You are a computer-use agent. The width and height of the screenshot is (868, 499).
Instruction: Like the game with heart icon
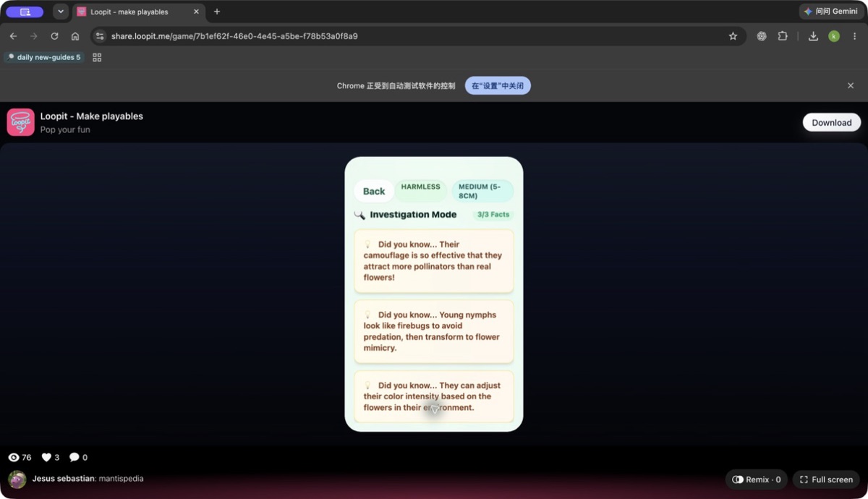pos(46,457)
